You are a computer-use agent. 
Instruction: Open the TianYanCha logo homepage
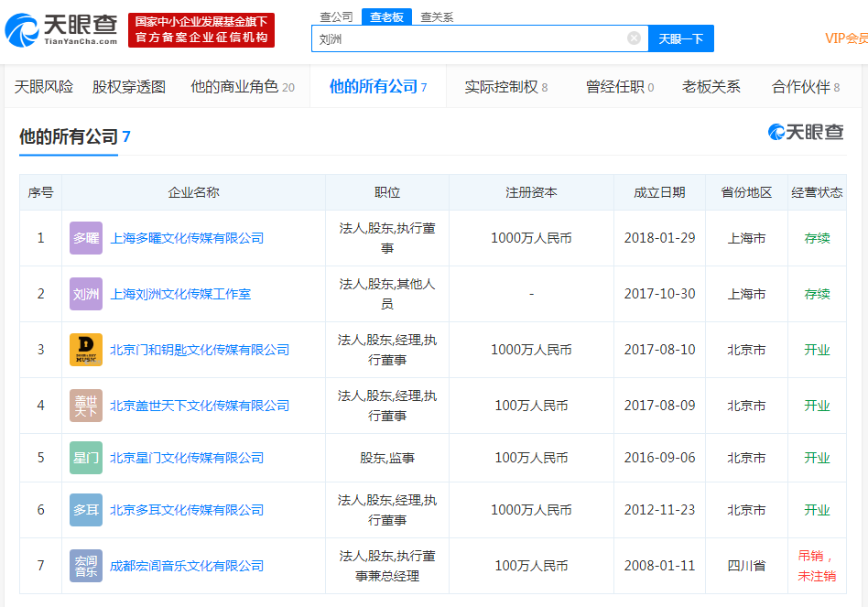[61, 30]
